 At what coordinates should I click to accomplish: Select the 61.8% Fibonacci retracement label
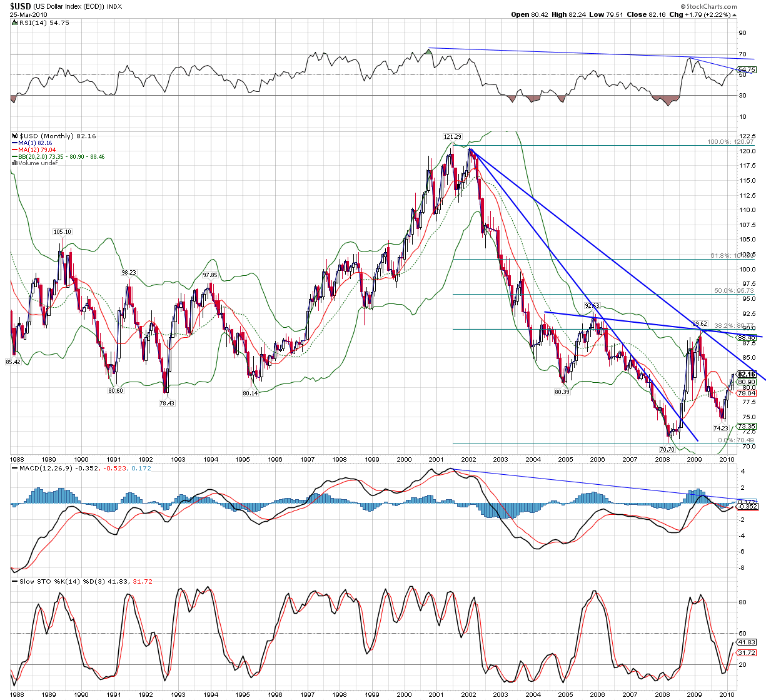[732, 256]
